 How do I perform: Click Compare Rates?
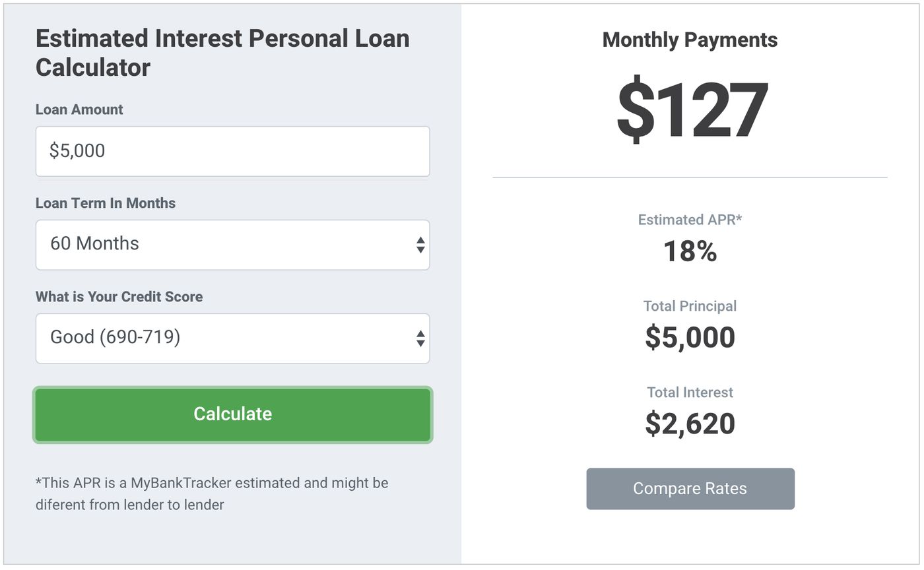point(690,488)
